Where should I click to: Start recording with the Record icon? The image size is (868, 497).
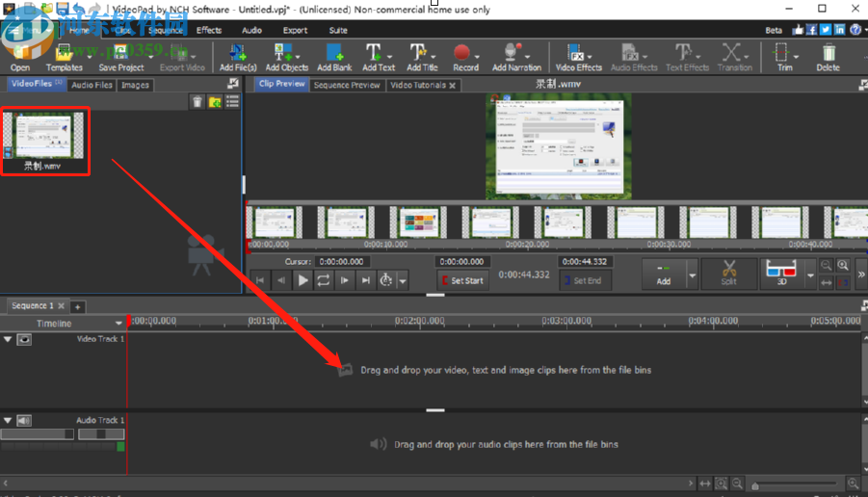[461, 53]
